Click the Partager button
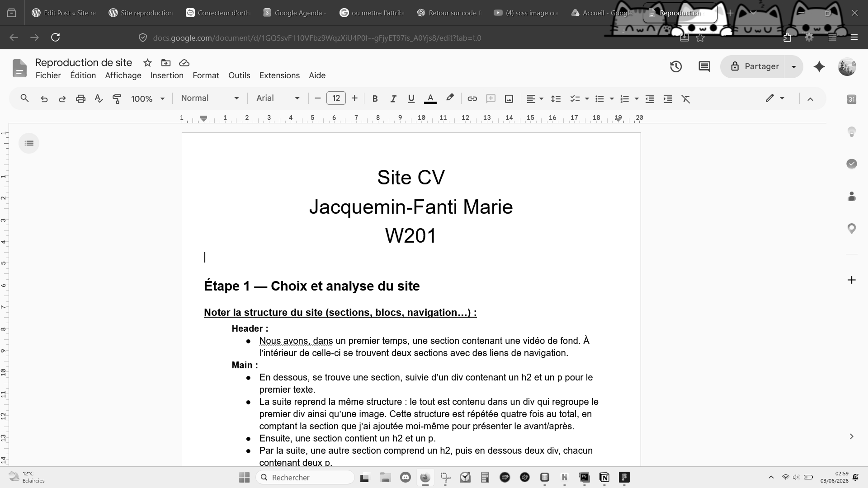The width and height of the screenshot is (868, 488). pos(753,66)
